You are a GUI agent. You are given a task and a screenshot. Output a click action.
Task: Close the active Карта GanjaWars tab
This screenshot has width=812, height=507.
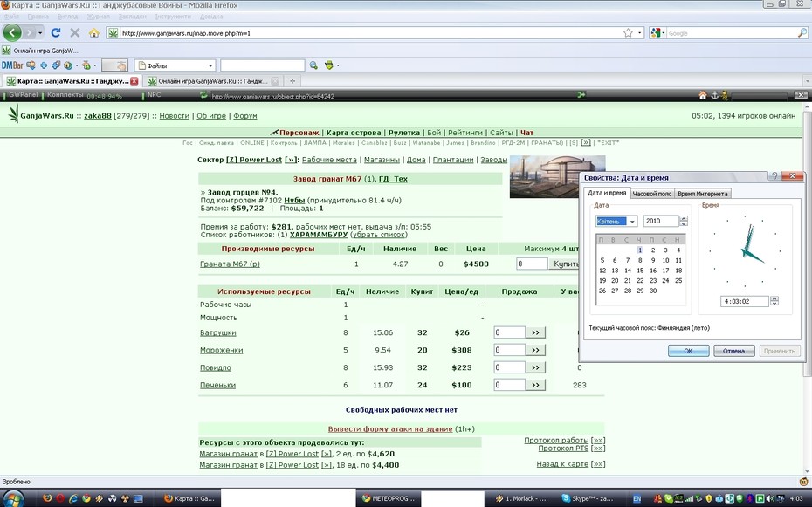[134, 81]
